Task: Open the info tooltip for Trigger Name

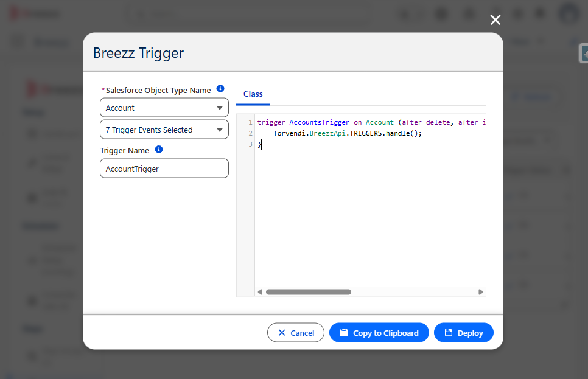Action: 159,150
